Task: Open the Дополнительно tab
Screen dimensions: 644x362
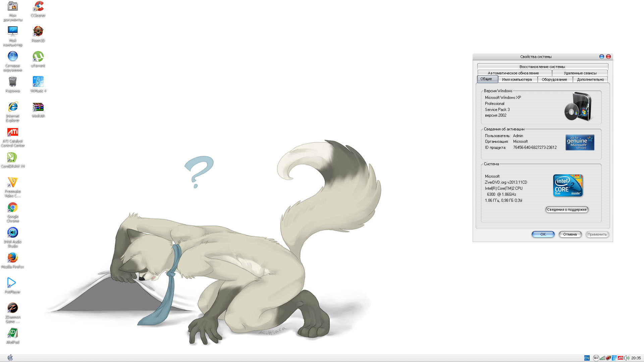Action: click(x=590, y=79)
